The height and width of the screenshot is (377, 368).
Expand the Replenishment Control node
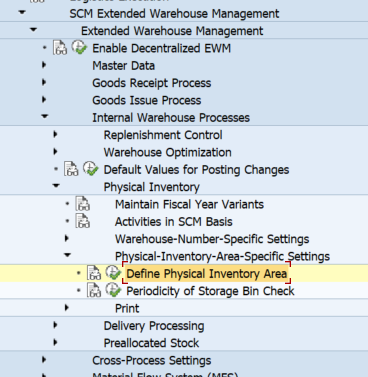point(55,134)
